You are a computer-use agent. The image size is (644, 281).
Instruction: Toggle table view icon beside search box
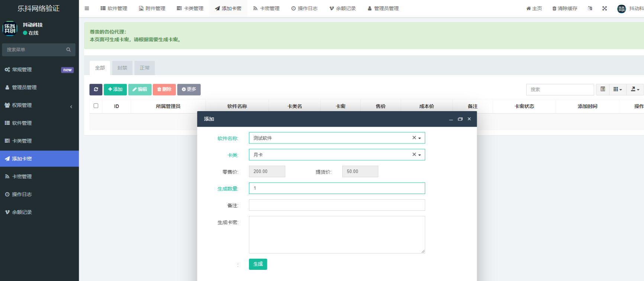[x=603, y=90]
